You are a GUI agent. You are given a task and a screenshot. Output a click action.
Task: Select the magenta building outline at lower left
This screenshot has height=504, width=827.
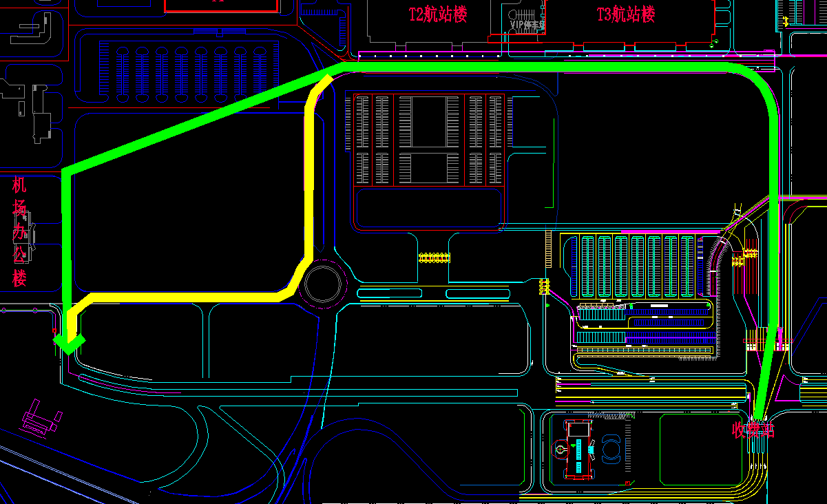41,417
